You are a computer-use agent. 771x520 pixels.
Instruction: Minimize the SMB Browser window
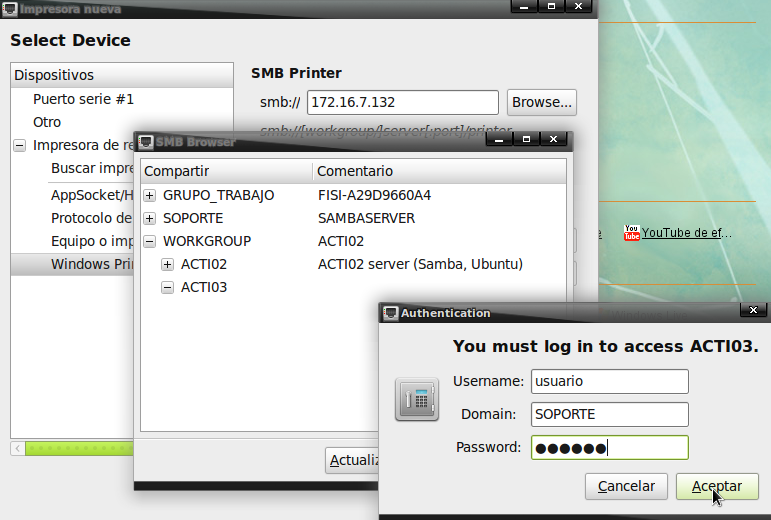coord(499,139)
